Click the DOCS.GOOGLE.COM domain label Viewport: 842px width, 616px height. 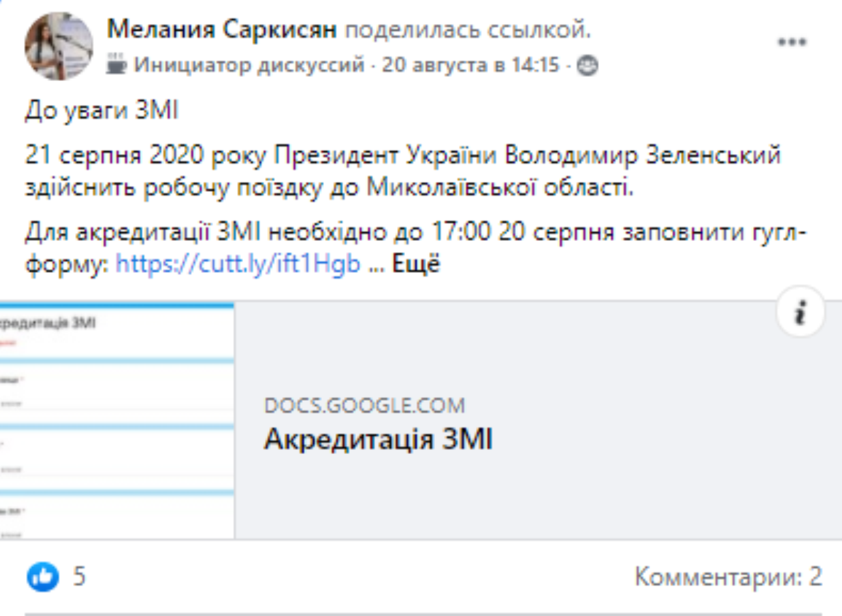(x=365, y=405)
